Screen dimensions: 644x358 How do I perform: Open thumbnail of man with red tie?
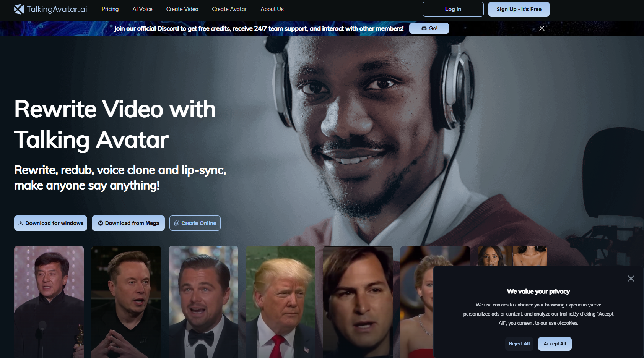click(x=281, y=302)
